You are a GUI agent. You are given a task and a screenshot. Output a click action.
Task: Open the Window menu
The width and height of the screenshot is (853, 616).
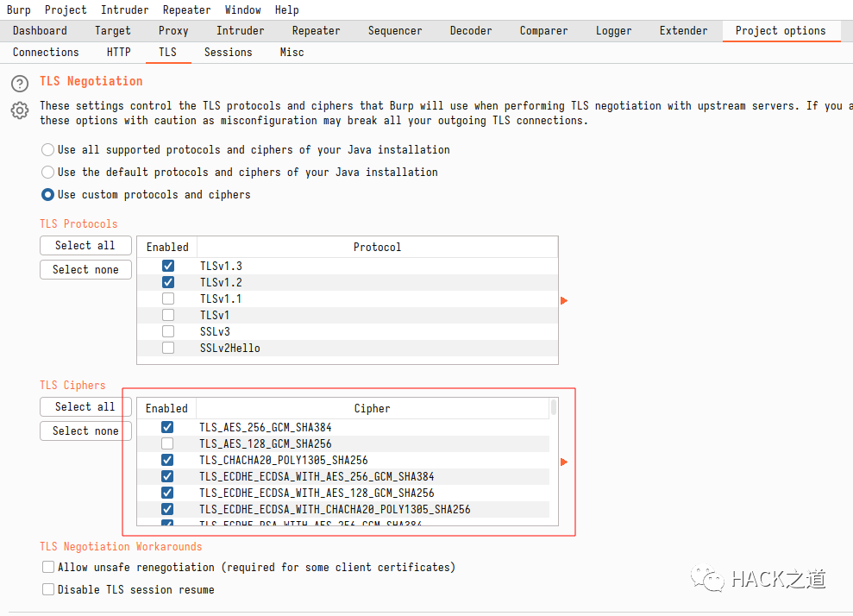(242, 9)
